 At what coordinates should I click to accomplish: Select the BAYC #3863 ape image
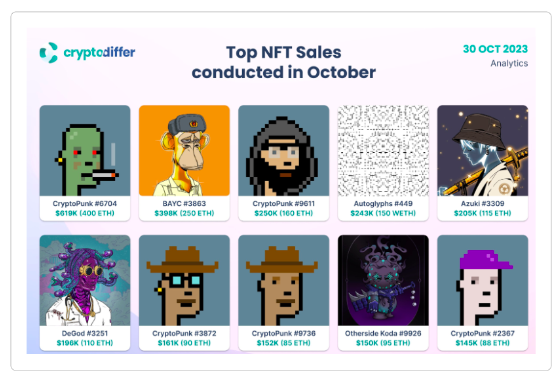(184, 150)
